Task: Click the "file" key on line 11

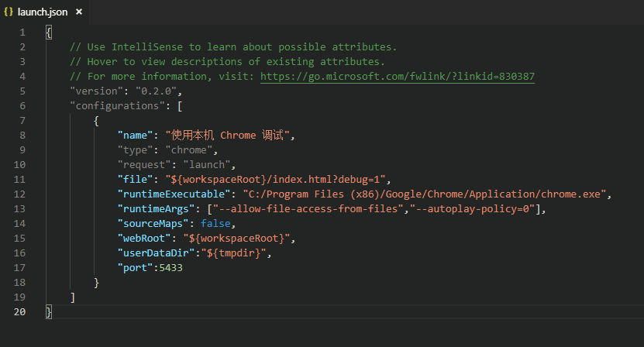Action: click(x=135, y=180)
